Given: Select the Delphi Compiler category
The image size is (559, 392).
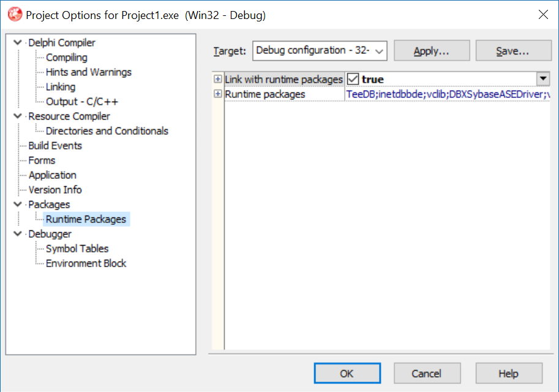Looking at the screenshot, I should click(62, 43).
